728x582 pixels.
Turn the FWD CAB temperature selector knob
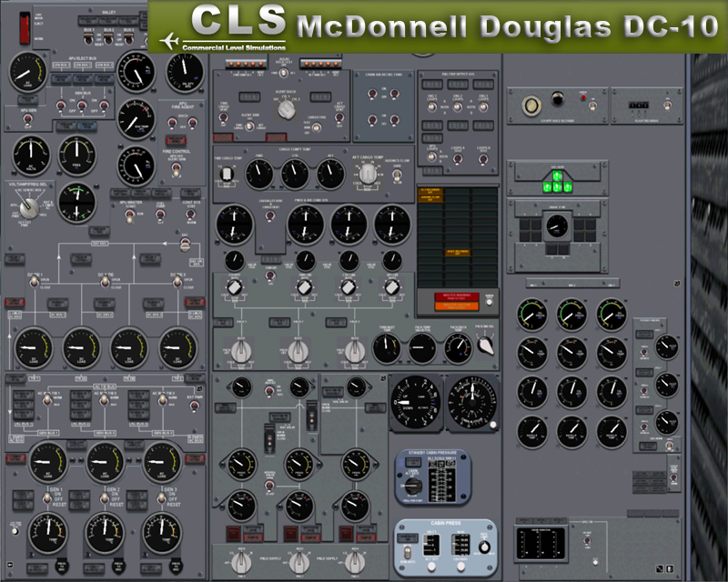pyautogui.click(x=304, y=287)
